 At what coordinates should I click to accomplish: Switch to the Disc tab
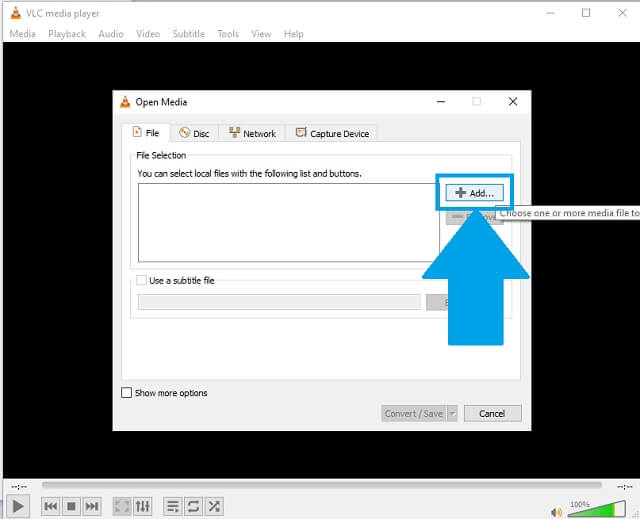coord(194,133)
